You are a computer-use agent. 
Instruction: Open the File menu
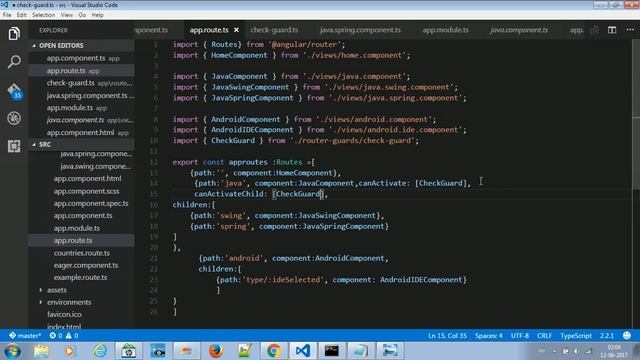point(7,15)
